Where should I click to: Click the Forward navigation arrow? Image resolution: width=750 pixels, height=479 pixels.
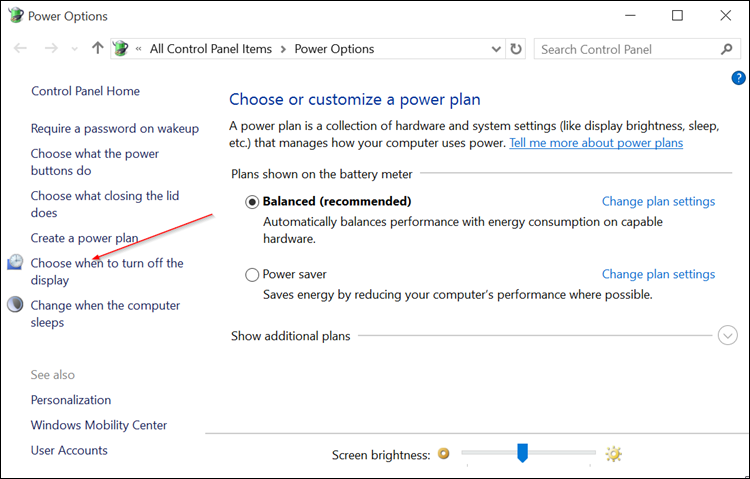click(51, 48)
